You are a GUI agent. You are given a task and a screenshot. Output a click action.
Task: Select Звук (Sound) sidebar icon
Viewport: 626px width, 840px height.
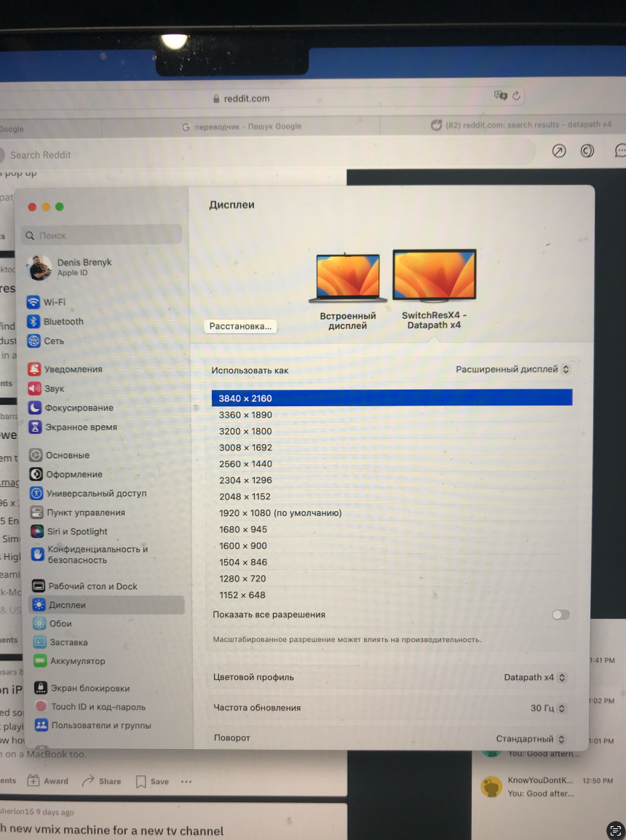(34, 389)
